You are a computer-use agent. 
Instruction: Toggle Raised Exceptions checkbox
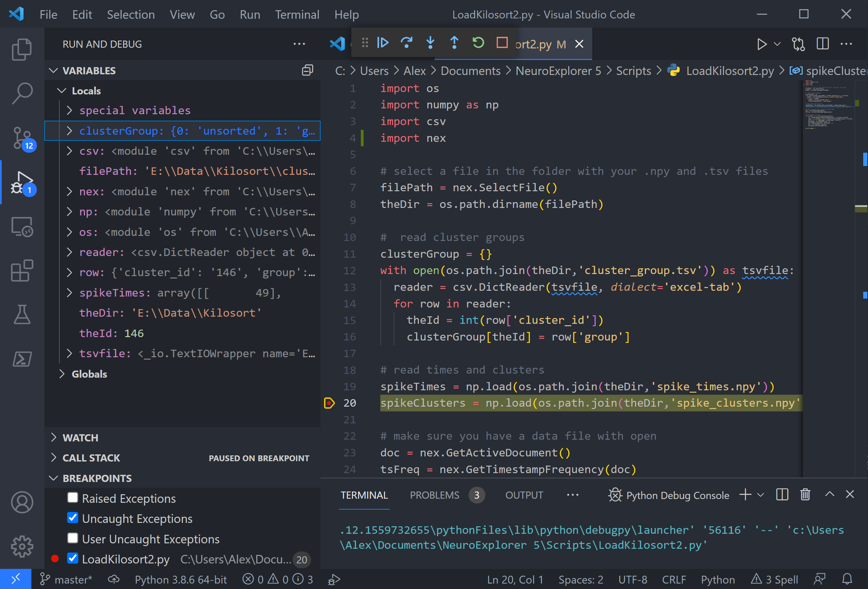pyautogui.click(x=72, y=498)
